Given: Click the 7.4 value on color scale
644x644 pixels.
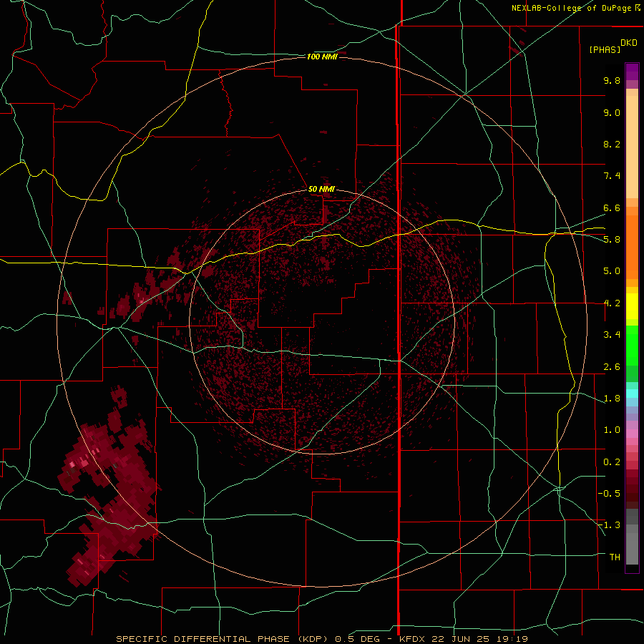Looking at the screenshot, I should pos(612,176).
